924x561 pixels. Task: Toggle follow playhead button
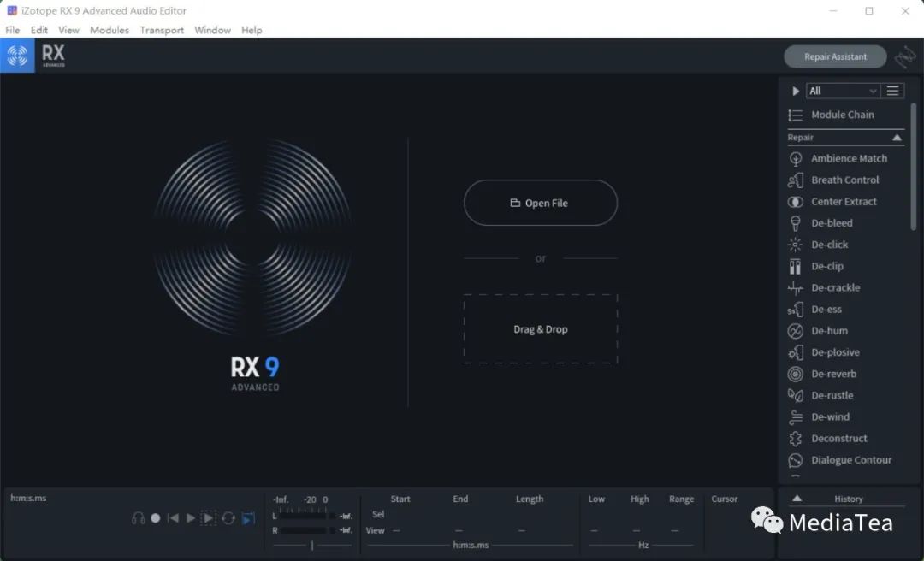(248, 518)
